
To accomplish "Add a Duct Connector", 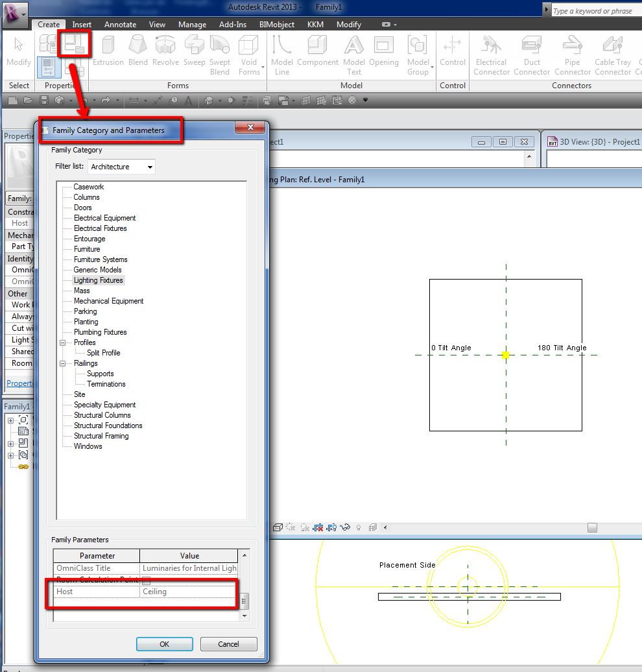I will [x=532, y=56].
